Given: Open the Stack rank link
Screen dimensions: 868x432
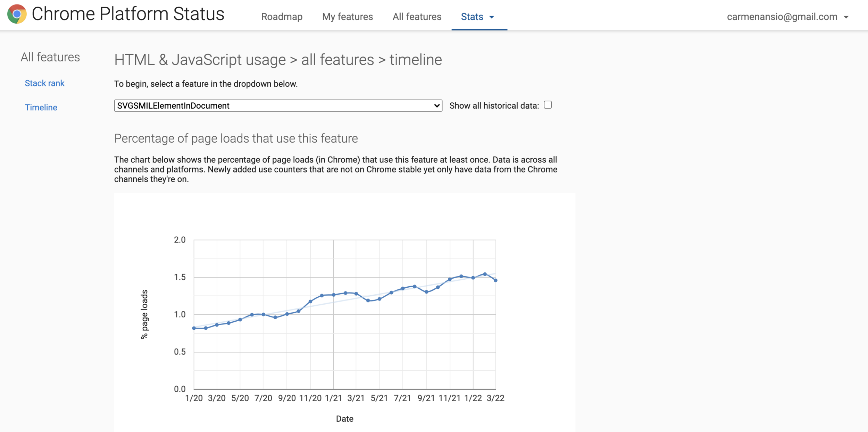Looking at the screenshot, I should pos(44,83).
